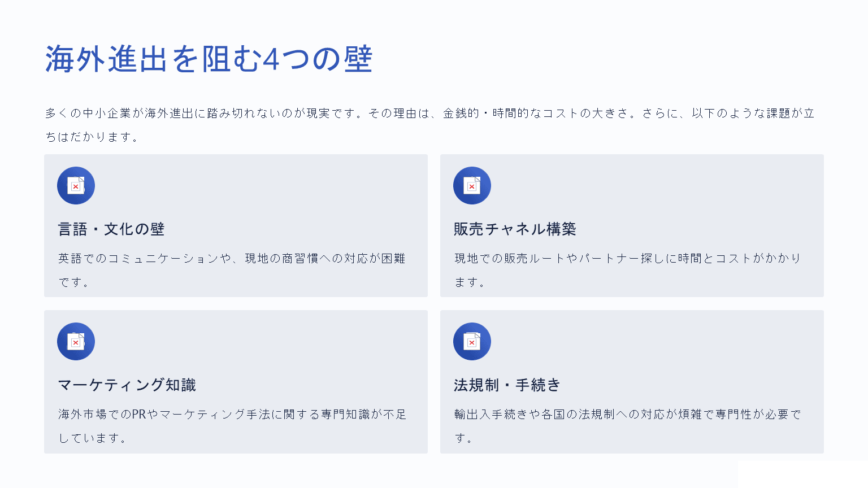This screenshot has width=868, height=488.
Task: Click the second line ちはだかります of the intro
Action: click(92, 137)
